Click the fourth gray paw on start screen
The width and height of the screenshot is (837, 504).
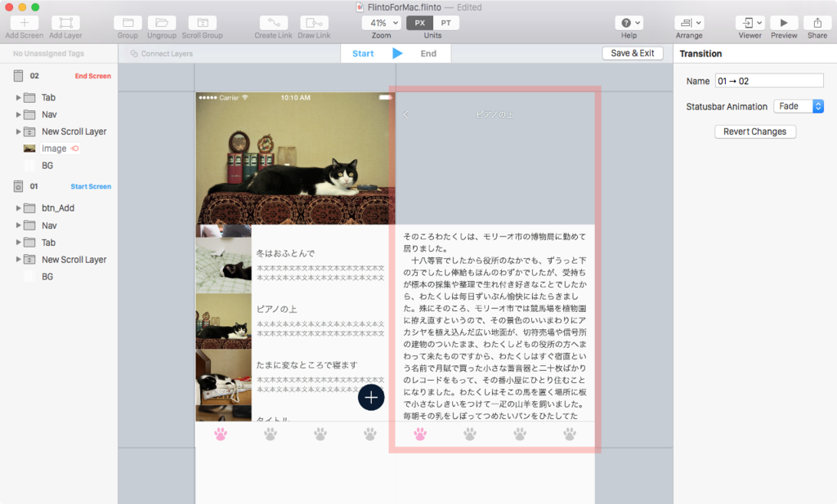[370, 434]
